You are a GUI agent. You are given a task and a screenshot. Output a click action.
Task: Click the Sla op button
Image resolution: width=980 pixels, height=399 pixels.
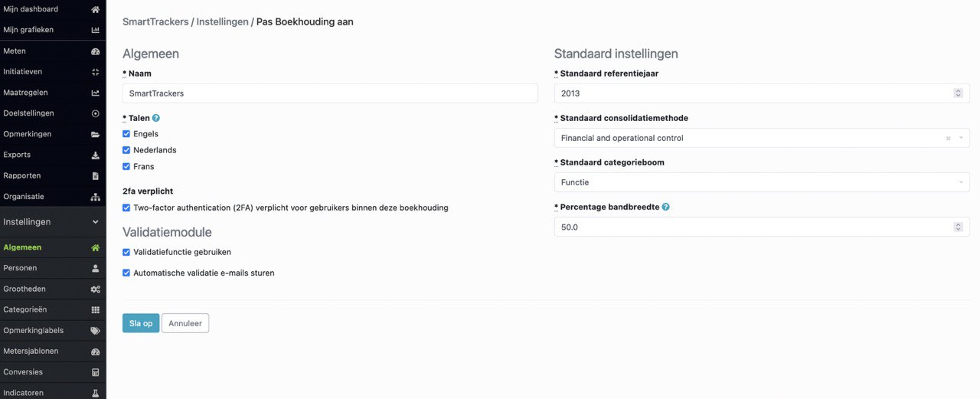[x=141, y=323]
